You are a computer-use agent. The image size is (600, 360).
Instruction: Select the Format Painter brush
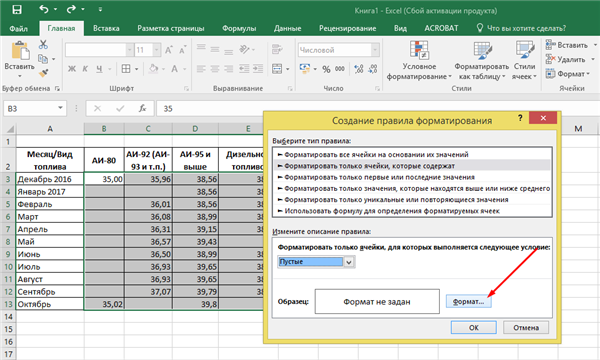click(x=43, y=73)
